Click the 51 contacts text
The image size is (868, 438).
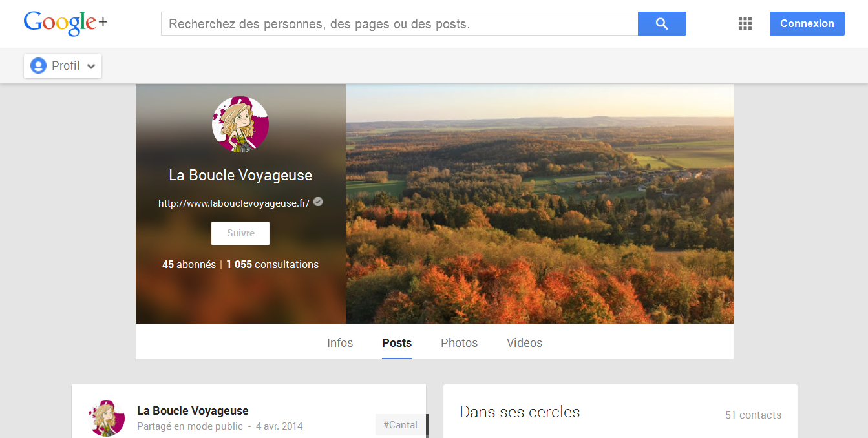tap(753, 415)
